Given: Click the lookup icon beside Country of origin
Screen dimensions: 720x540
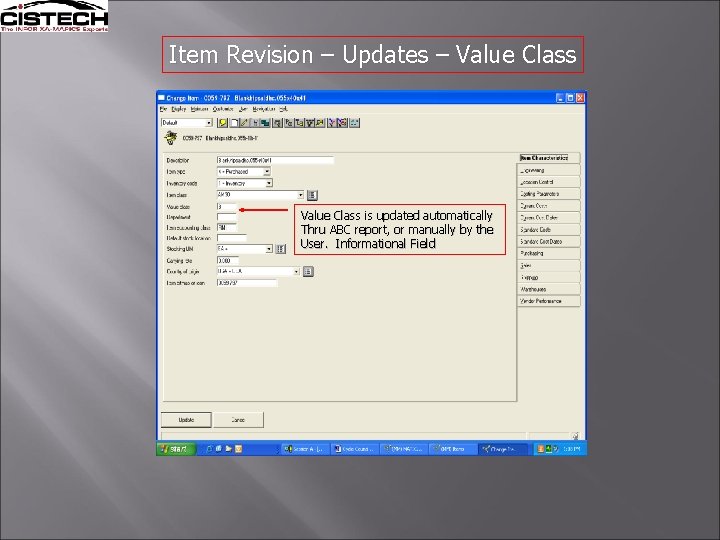Looking at the screenshot, I should point(308,272).
